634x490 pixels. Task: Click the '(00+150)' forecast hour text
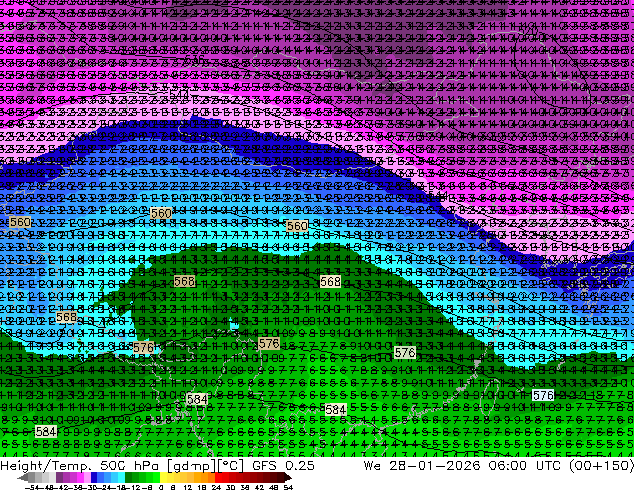pos(601,466)
